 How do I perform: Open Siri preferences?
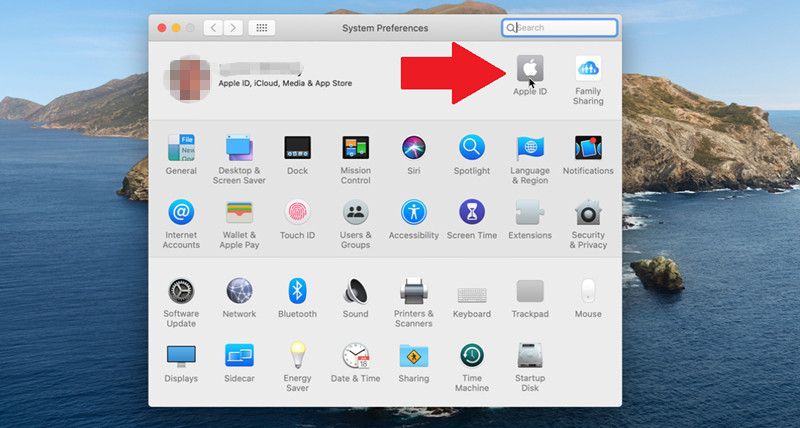(x=414, y=148)
